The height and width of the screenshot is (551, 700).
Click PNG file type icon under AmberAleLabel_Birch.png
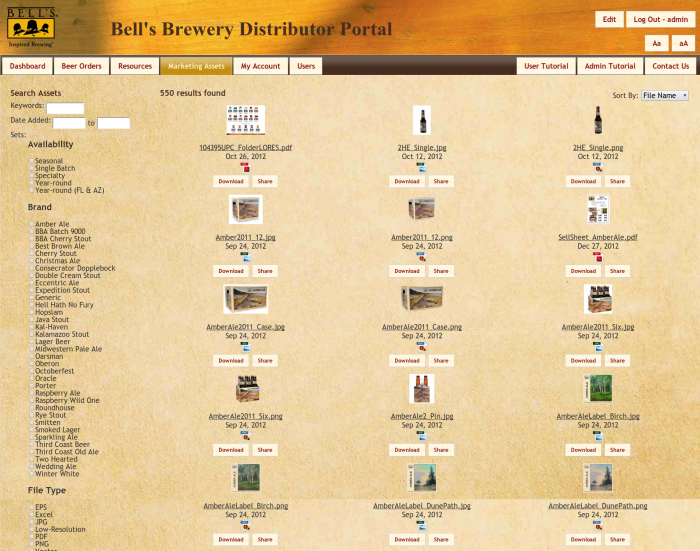(246, 526)
